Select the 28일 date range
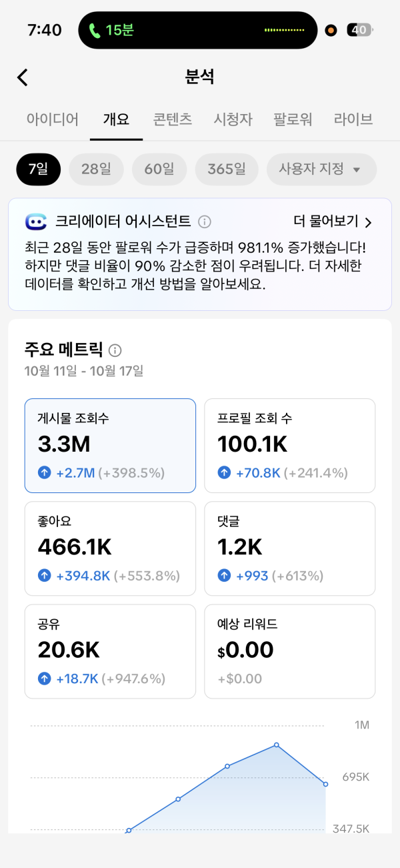Viewport: 400px width, 868px height. [x=96, y=169]
